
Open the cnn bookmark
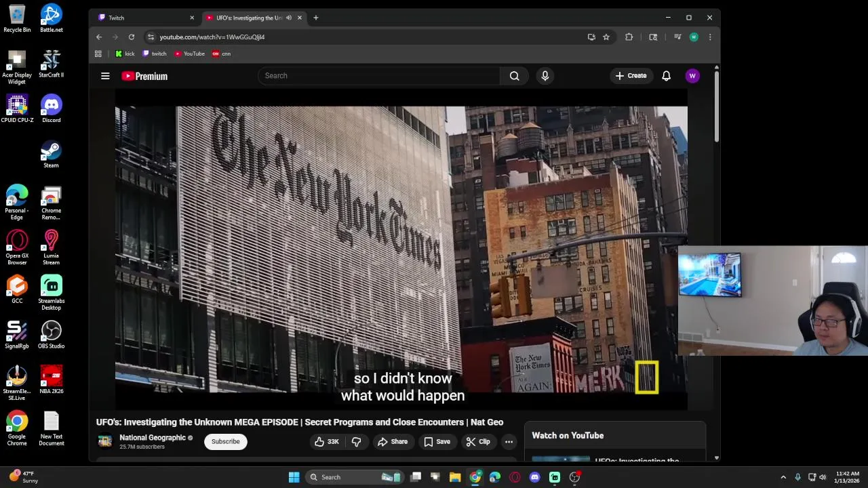coord(222,54)
